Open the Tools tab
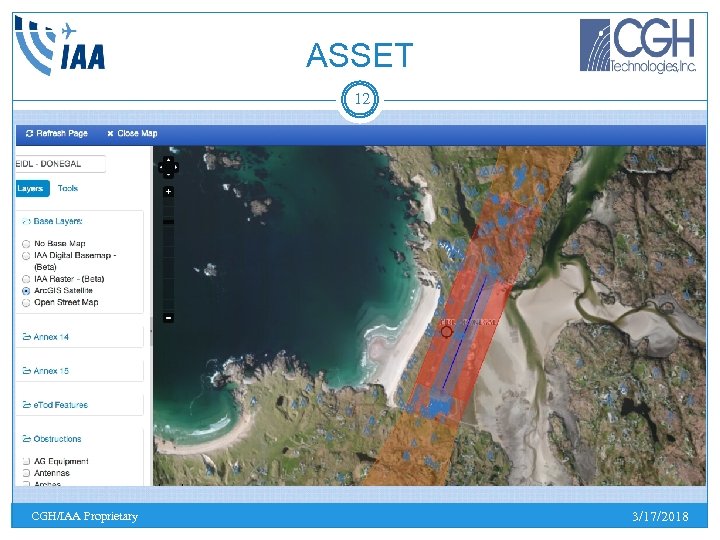720x540 pixels. (68, 188)
